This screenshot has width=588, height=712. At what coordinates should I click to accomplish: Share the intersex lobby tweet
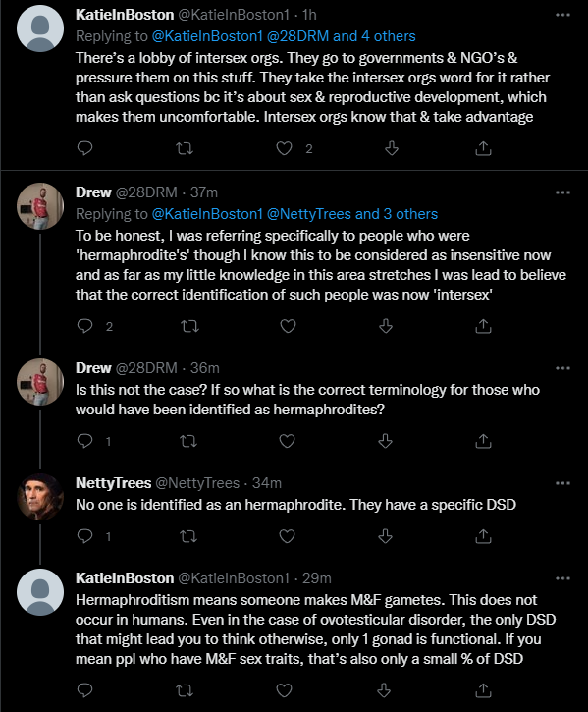tap(483, 148)
